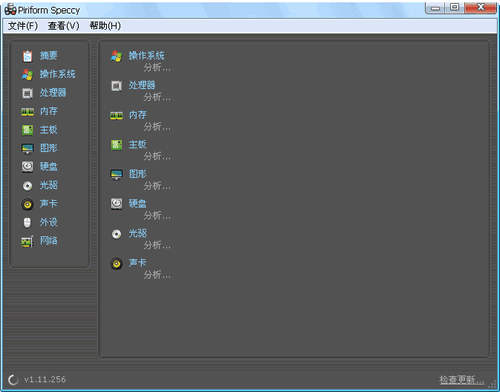Click the 光驱 disc icon in summary panel
Viewport: 500px width, 392px height.
click(116, 234)
